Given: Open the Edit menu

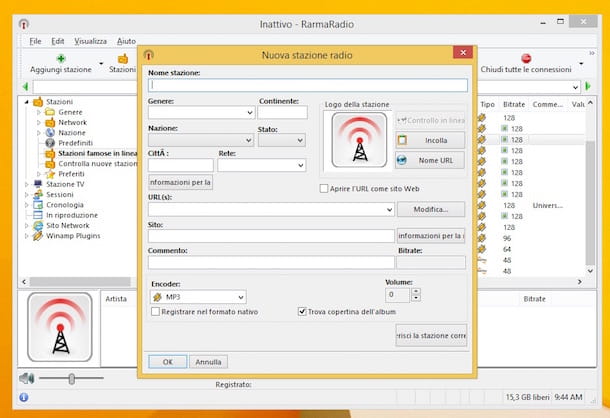Looking at the screenshot, I should coord(58,41).
